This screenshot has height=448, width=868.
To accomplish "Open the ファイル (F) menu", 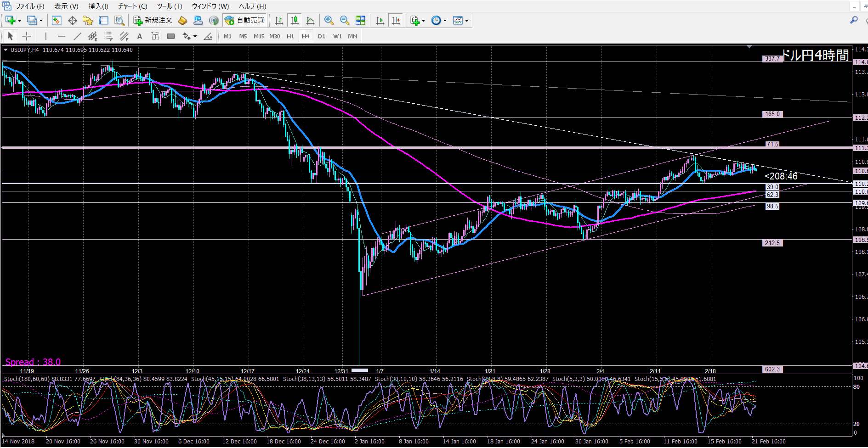I will 30,6.
